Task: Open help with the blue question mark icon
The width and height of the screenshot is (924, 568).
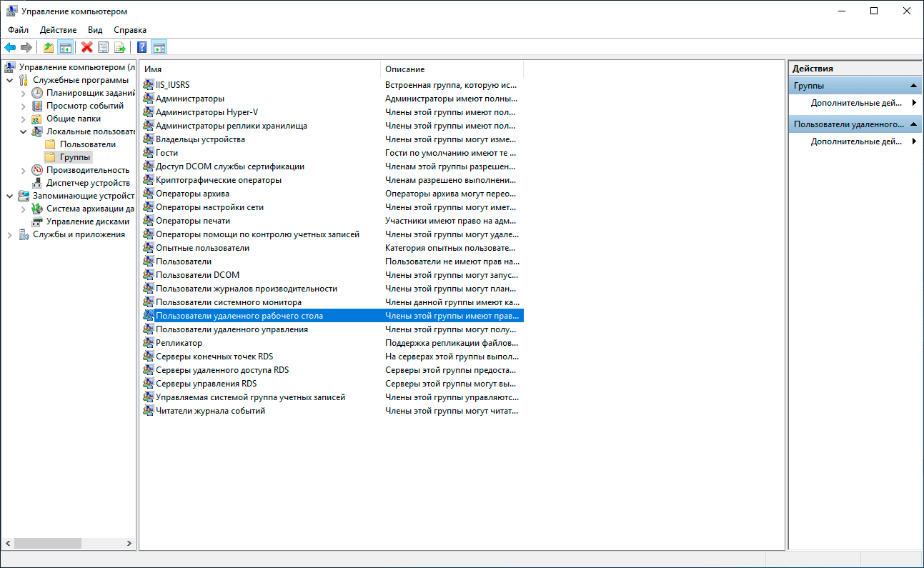Action: point(142,48)
